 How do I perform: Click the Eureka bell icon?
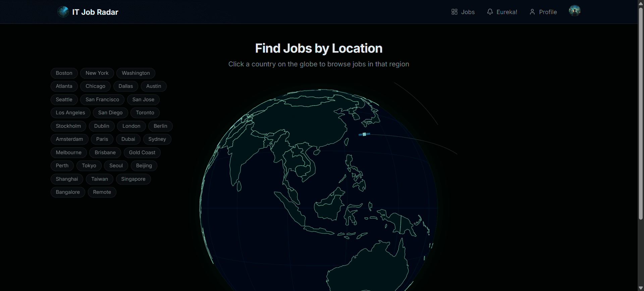tap(490, 12)
